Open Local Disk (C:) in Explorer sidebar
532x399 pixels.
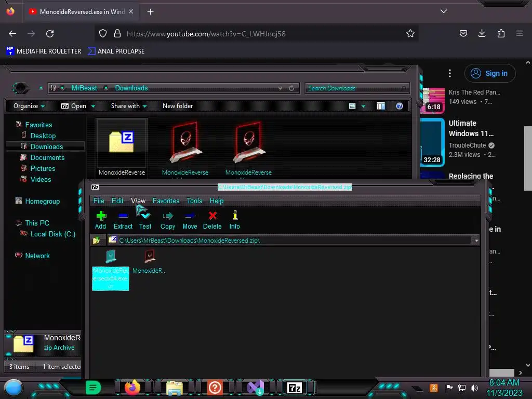click(x=53, y=234)
